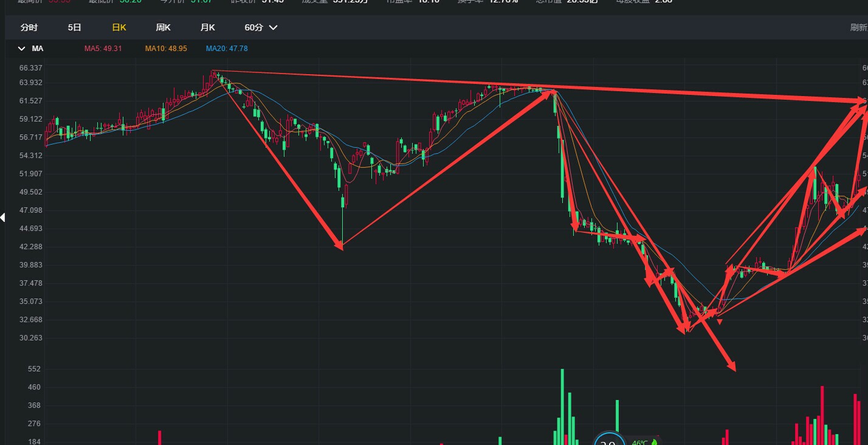Switch to the 月K monthly chart tab
Image resolution: width=868 pixels, height=445 pixels.
click(x=207, y=28)
